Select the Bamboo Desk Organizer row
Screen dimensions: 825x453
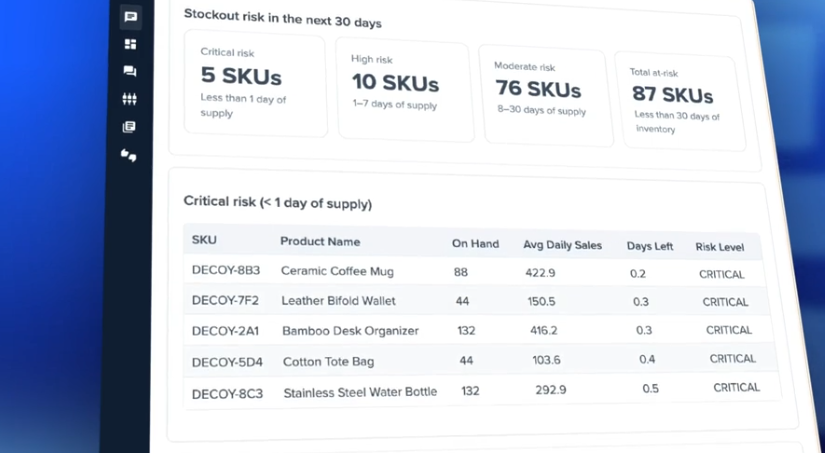click(477, 330)
